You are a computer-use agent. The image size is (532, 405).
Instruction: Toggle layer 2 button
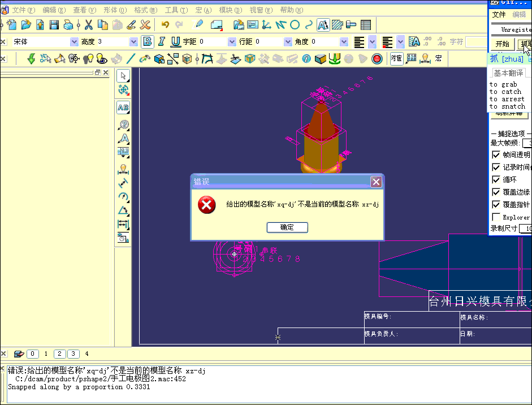pos(60,354)
